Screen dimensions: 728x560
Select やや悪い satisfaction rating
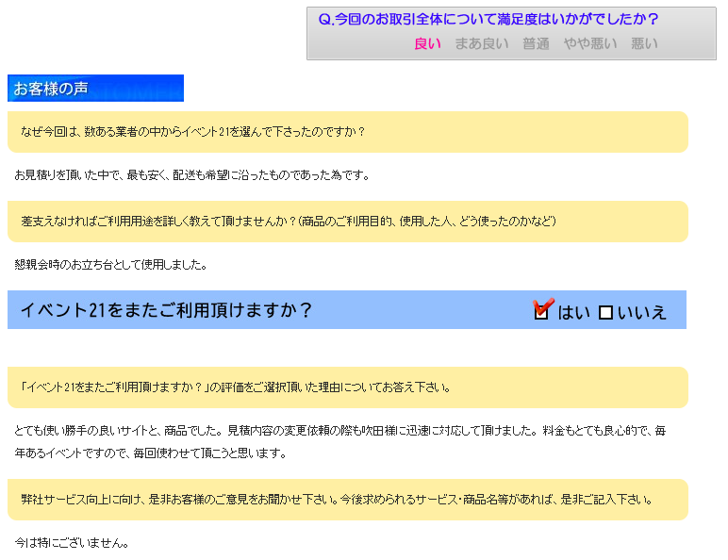coord(590,43)
